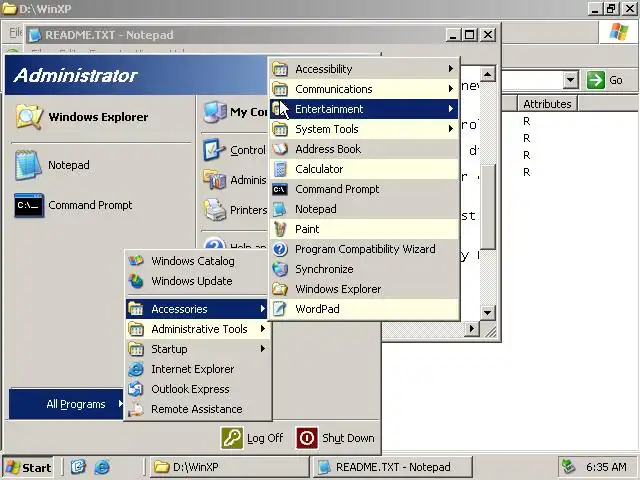Image resolution: width=640 pixels, height=480 pixels.
Task: Click Notepad vertical scrollbar up arrow
Action: pyautogui.click(x=488, y=74)
